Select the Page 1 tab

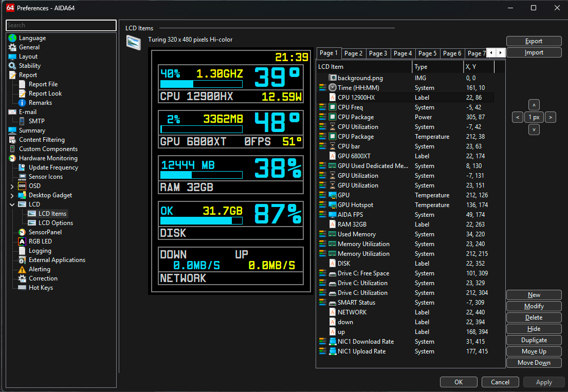click(328, 53)
